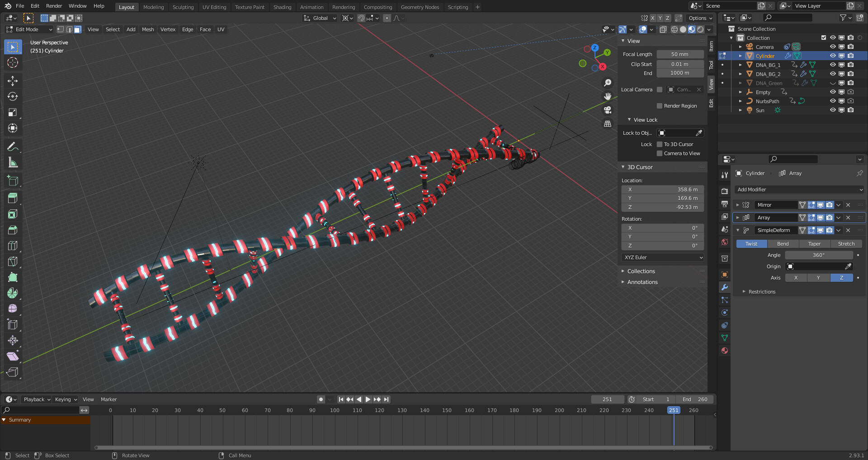The image size is (868, 460).
Task: Open Modifier properties wrench tab
Action: (x=725, y=287)
